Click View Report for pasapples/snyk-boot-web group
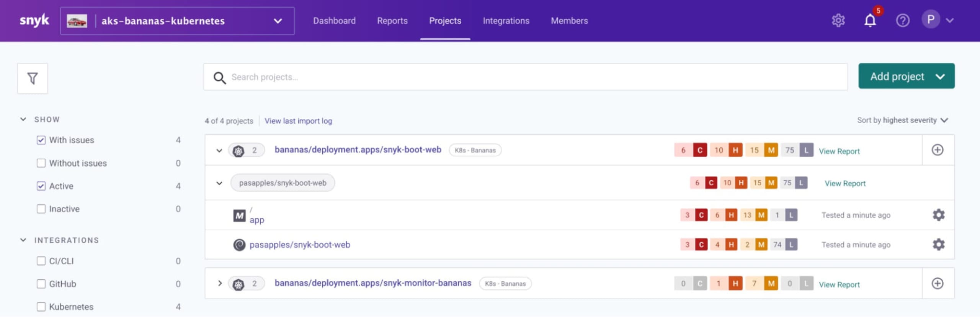The height and width of the screenshot is (317, 980). point(845,184)
